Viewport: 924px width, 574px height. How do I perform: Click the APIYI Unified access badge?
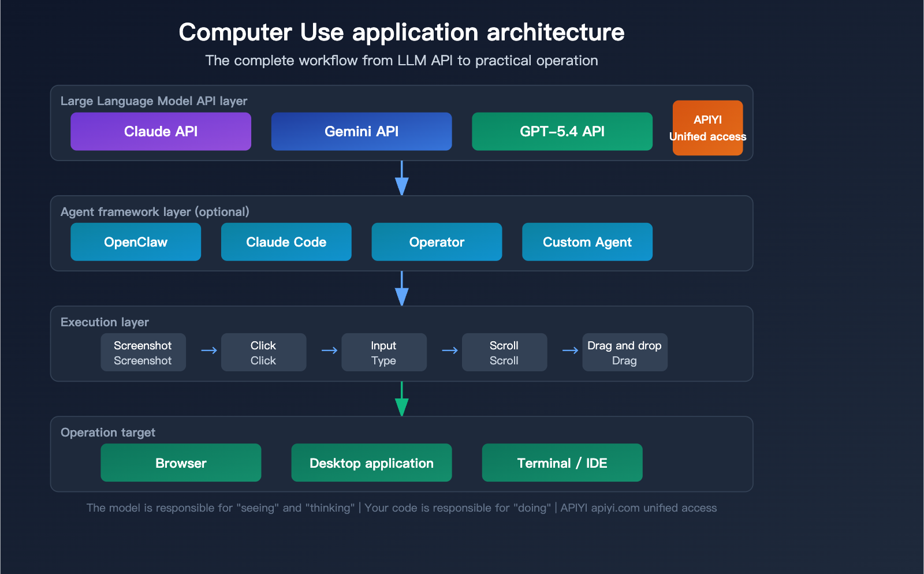707,128
